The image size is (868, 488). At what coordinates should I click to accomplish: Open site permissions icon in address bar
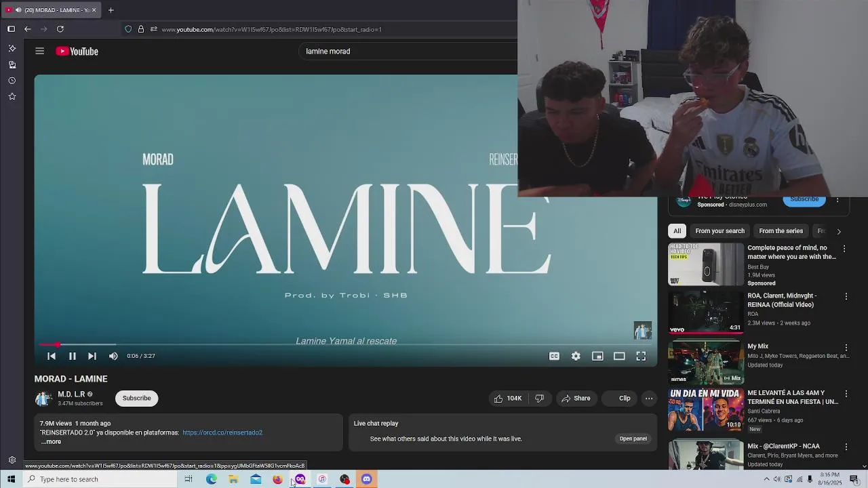(x=154, y=29)
